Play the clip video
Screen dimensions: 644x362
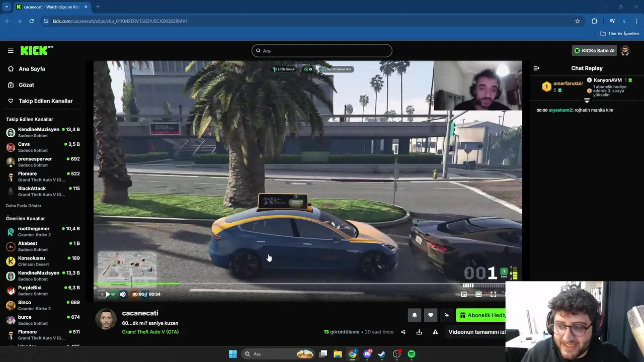[108, 294]
